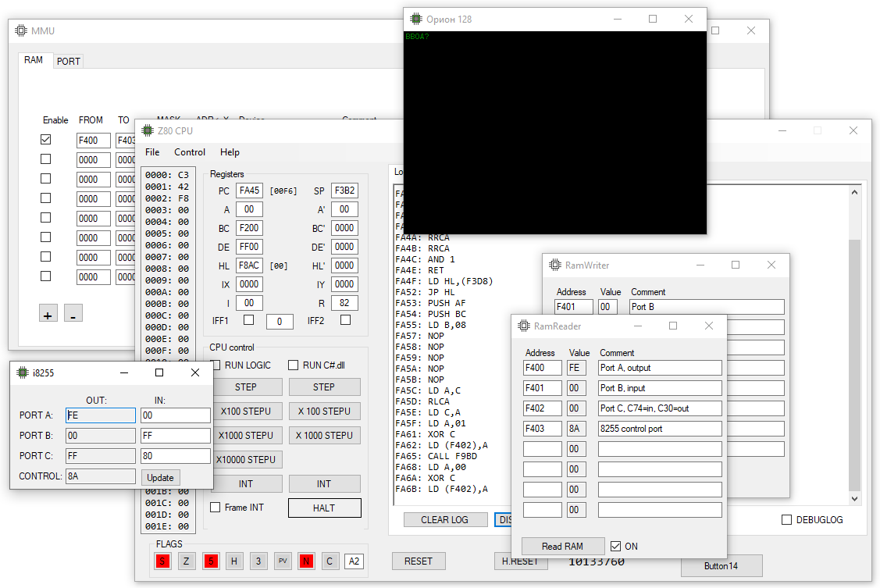880x588 pixels.
Task: Click the PORT C IN field showing 80
Action: click(176, 455)
